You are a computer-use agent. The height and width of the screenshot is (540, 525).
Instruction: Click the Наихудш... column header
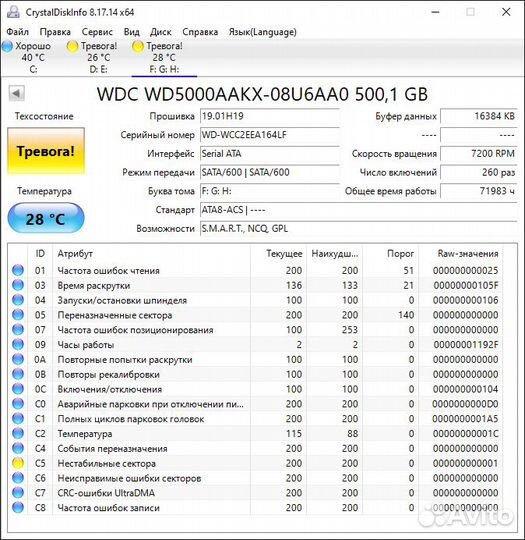[334, 254]
